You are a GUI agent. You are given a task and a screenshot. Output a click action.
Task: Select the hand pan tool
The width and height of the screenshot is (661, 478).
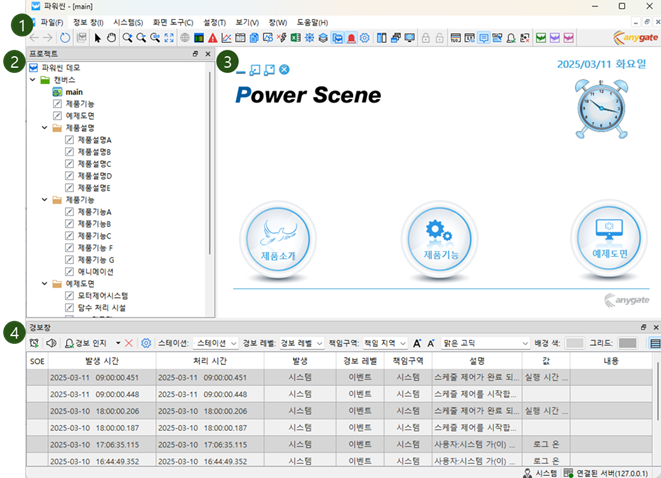(111, 38)
